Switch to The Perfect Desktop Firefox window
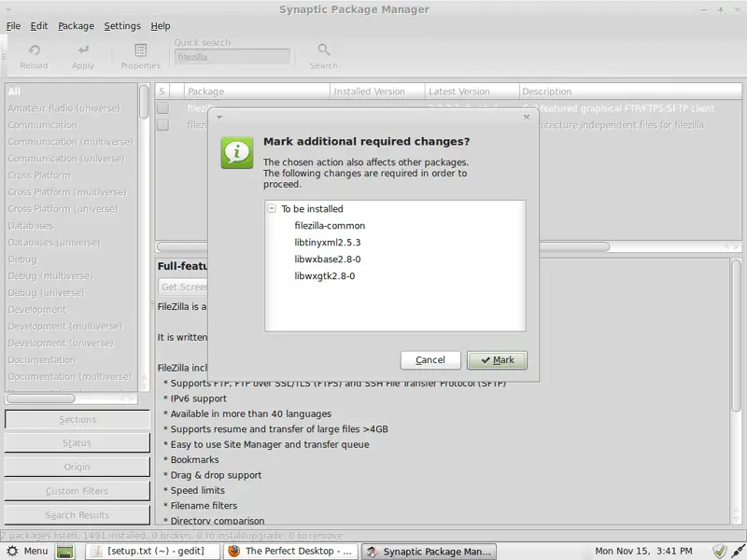Image resolution: width=747 pixels, height=560 pixels. click(291, 552)
